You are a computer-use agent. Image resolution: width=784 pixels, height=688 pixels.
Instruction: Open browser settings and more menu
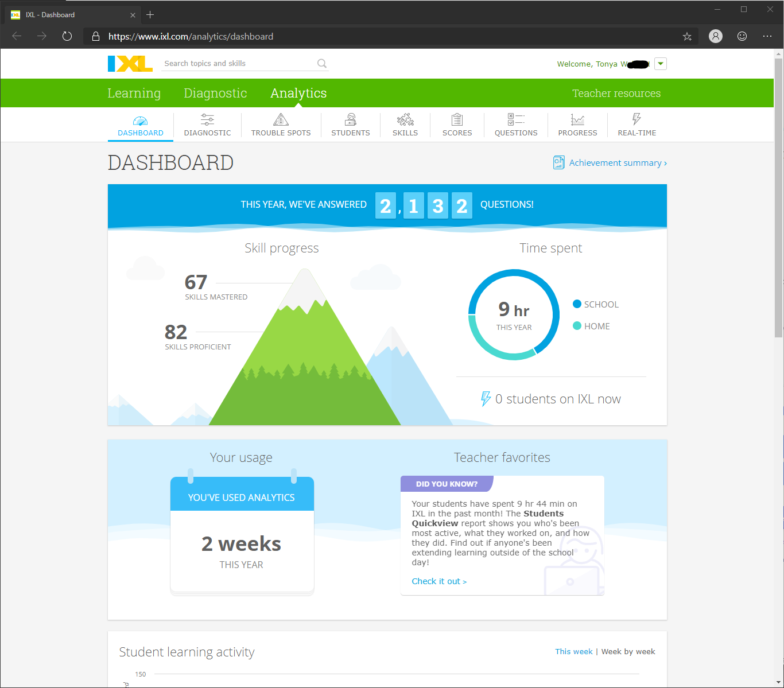(x=767, y=36)
